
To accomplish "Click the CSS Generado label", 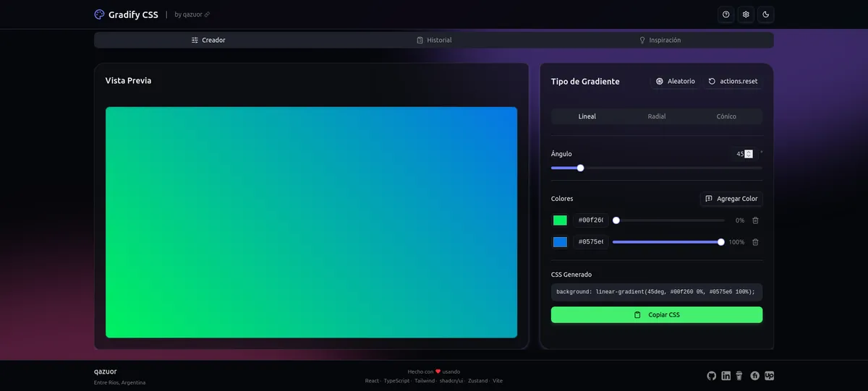I will point(571,275).
